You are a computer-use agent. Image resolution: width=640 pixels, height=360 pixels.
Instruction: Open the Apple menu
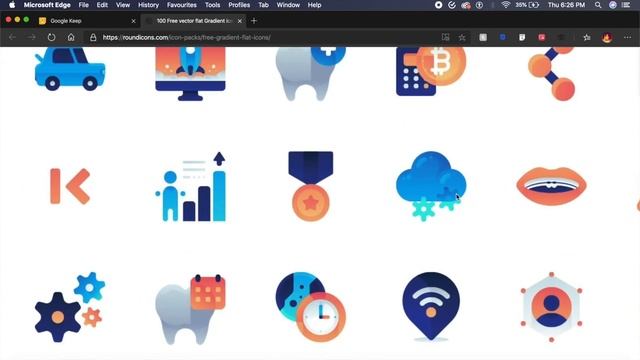coord(12,5)
